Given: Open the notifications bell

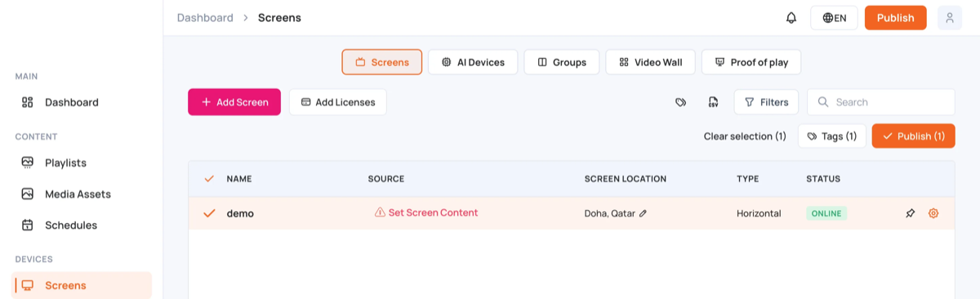Looking at the screenshot, I should tap(791, 18).
